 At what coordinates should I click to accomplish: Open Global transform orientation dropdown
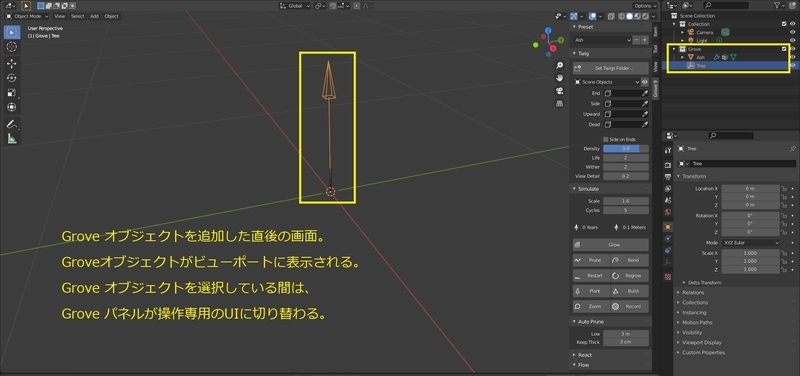[295, 6]
